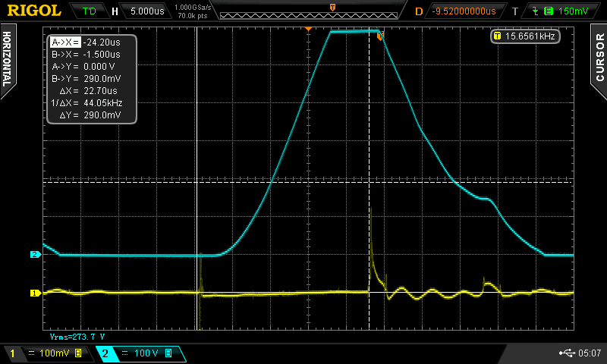This screenshot has width=607, height=364.
Task: Click the channel 1 bandwidth limit B icon
Action: (78, 353)
